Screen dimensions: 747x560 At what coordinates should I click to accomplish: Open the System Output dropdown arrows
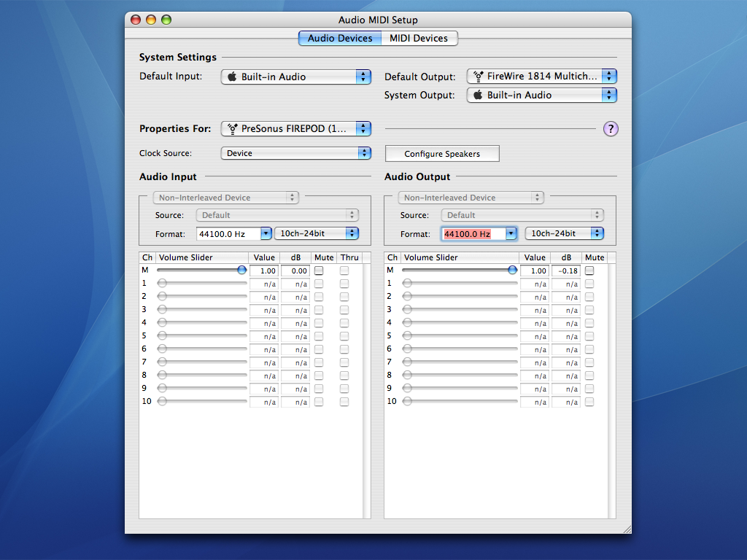[609, 96]
